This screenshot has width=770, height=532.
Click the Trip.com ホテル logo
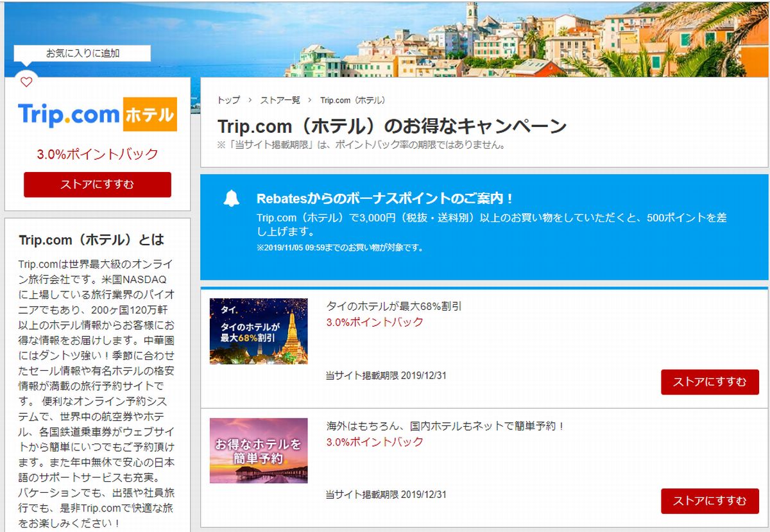(98, 114)
